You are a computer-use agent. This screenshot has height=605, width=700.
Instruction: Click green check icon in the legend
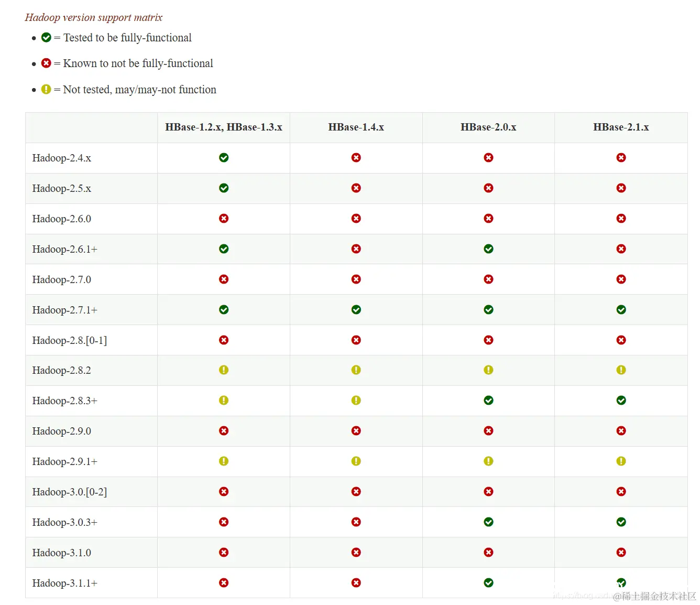[46, 37]
